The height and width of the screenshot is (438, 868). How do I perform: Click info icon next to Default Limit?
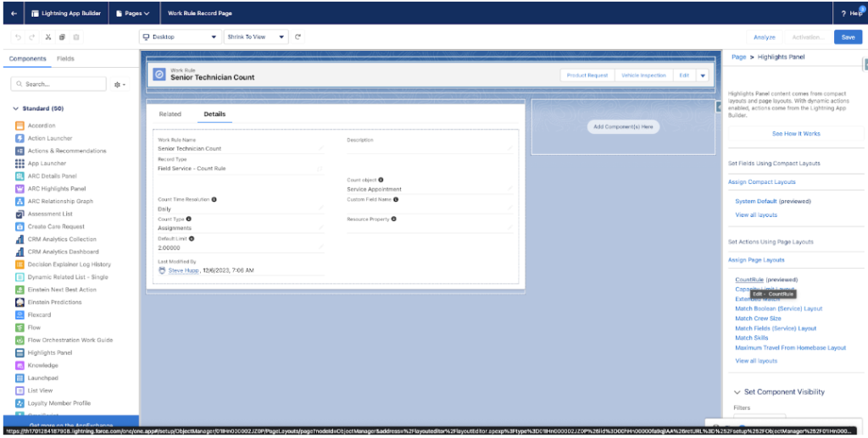coord(192,239)
